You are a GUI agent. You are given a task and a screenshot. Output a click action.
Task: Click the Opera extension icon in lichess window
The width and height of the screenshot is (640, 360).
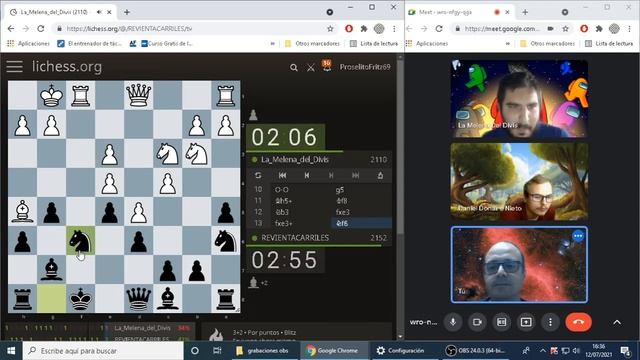tap(349, 29)
